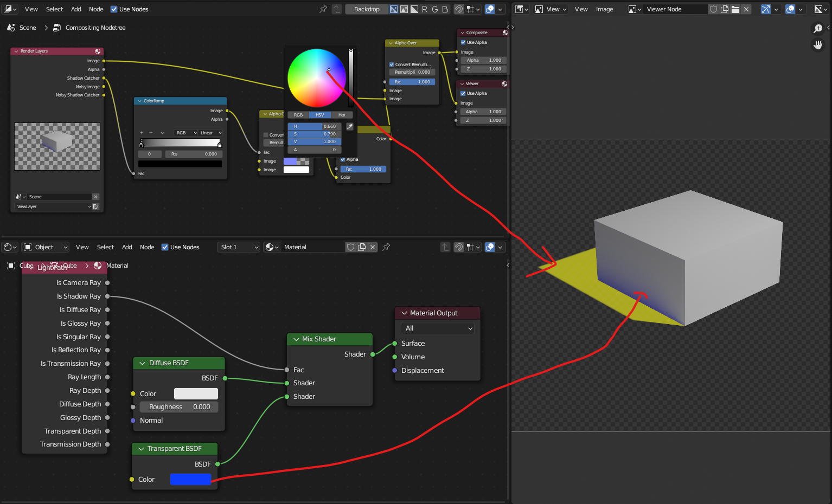The image size is (832, 504).
Task: Collapse the Diffuse BSDF node
Action: click(143, 363)
